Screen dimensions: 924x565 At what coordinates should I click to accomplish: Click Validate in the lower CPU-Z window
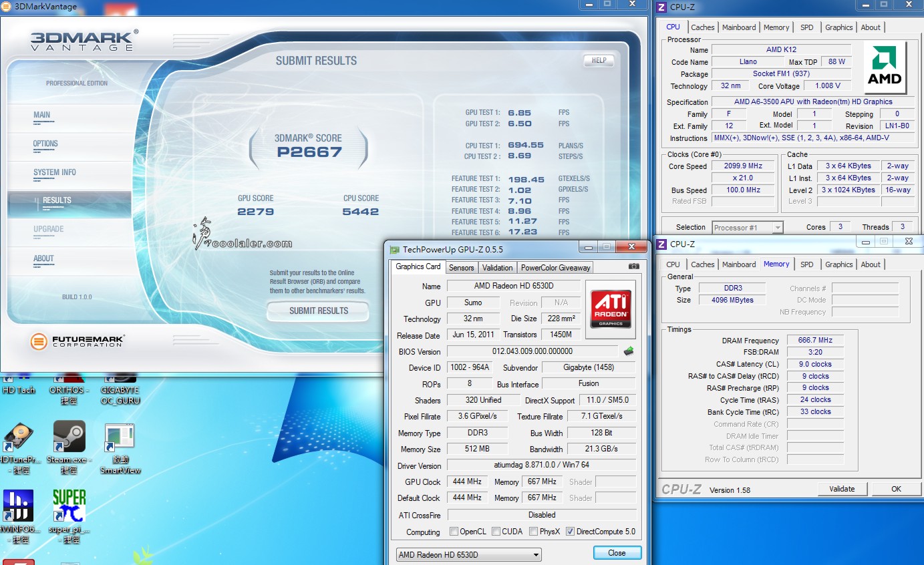click(x=842, y=489)
